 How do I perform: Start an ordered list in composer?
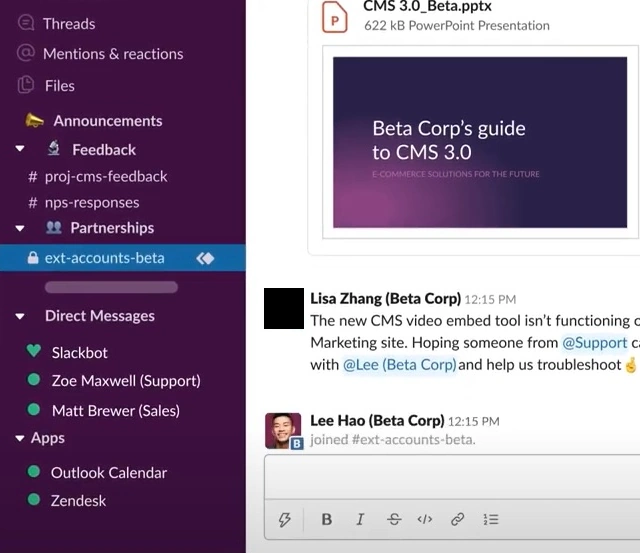[490, 519]
